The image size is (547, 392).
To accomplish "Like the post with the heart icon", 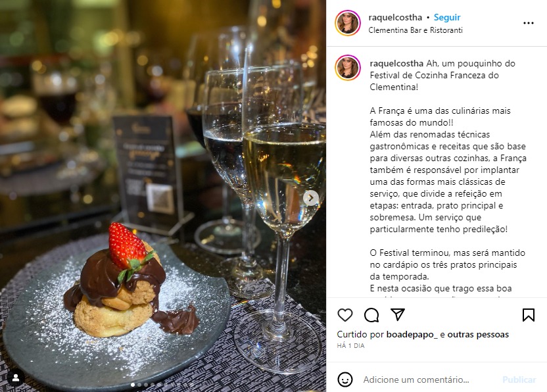I will [345, 315].
